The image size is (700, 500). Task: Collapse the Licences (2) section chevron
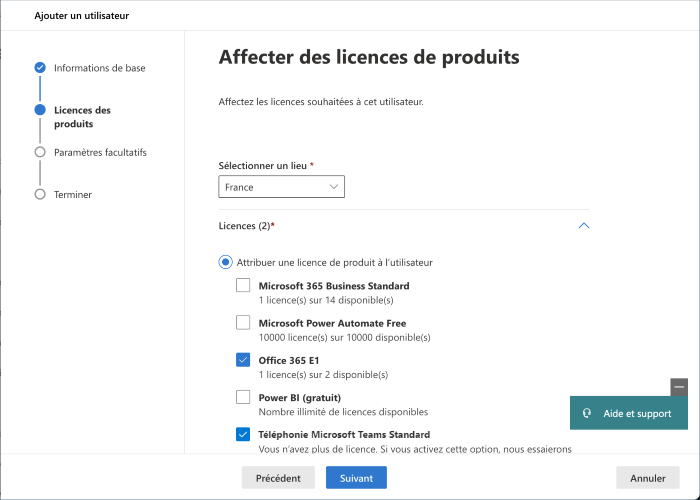[583, 226]
